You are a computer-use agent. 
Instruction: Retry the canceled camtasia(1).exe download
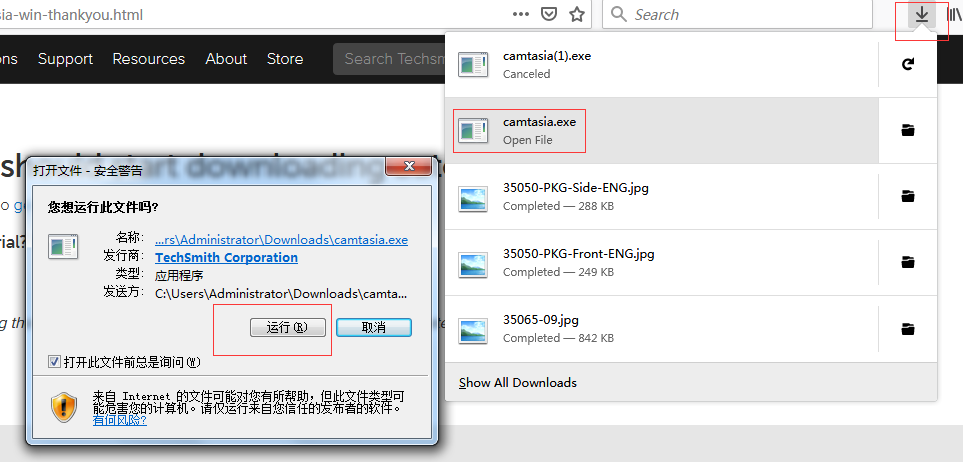click(908, 64)
